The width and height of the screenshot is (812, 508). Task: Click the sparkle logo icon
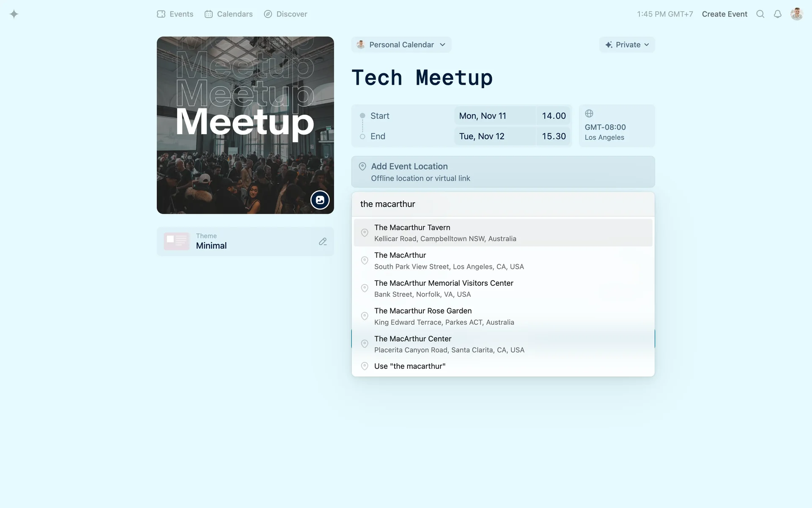tap(14, 14)
